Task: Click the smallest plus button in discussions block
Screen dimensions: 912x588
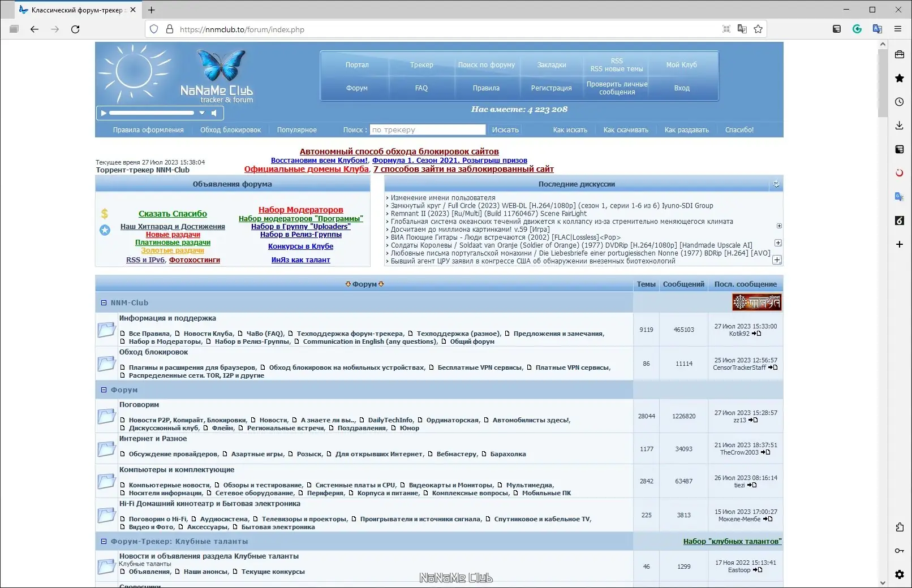Action: pos(779,226)
